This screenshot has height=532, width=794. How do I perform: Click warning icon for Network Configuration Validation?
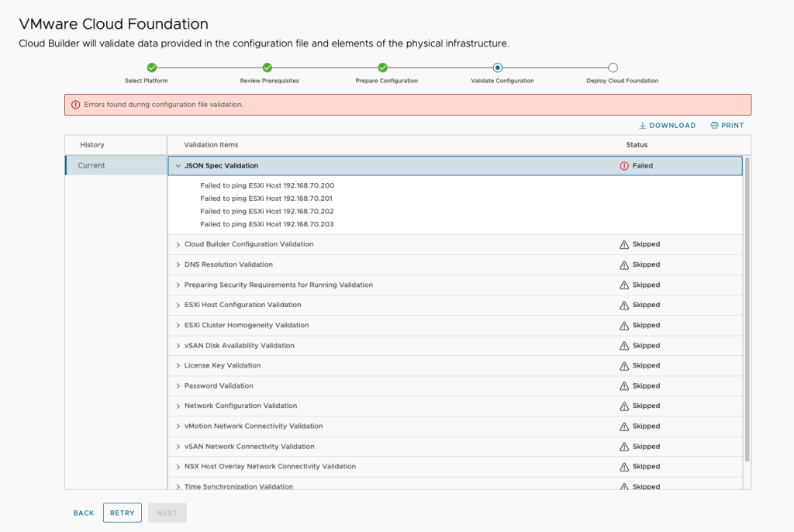coord(624,406)
